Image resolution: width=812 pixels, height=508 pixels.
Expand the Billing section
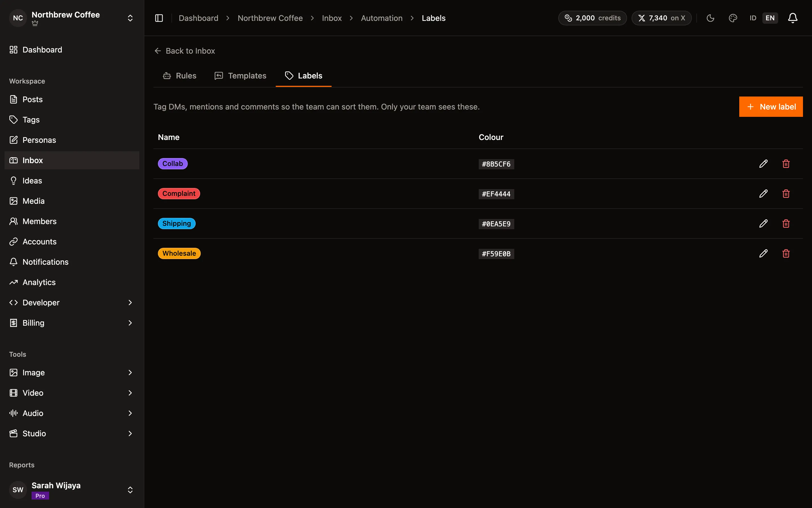(x=72, y=323)
